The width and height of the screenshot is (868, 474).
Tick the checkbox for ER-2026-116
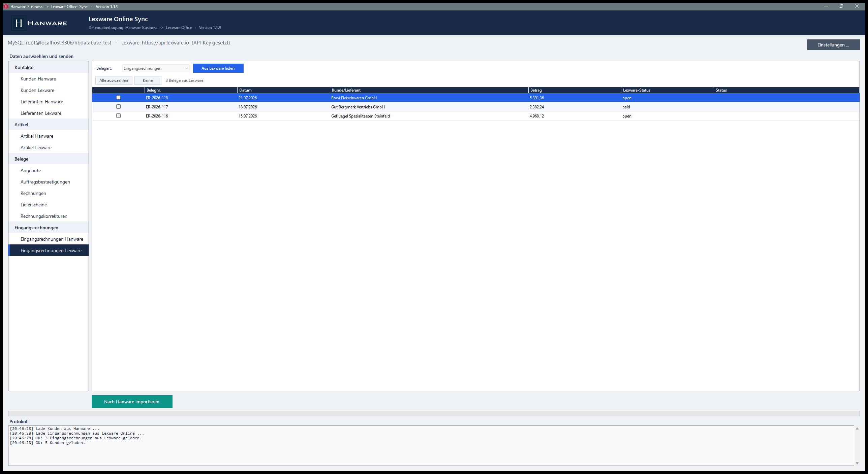point(118,116)
